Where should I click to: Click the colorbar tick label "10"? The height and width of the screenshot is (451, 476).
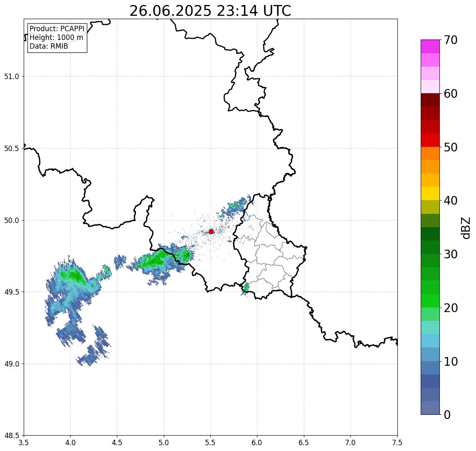[450, 362]
